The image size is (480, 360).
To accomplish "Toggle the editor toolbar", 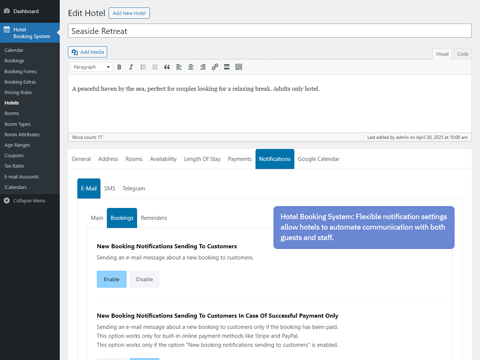I will [239, 67].
